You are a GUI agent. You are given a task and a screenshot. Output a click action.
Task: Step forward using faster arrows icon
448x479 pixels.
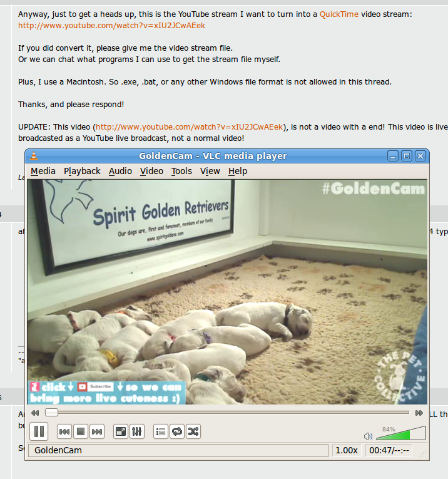419,413
